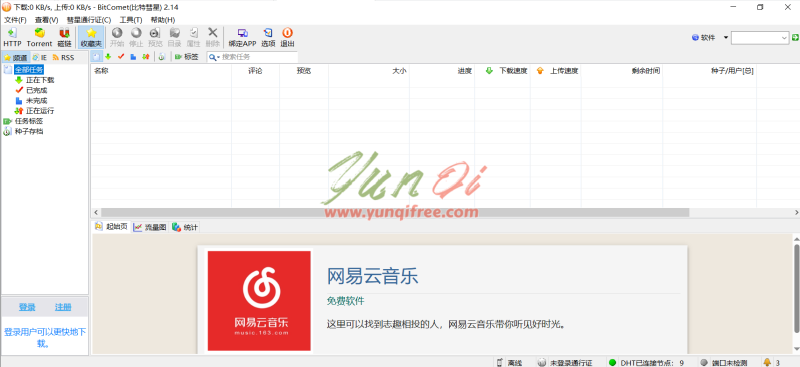This screenshot has width=800, height=367.
Task: Click the 停止 stop task button
Action: 136,38
